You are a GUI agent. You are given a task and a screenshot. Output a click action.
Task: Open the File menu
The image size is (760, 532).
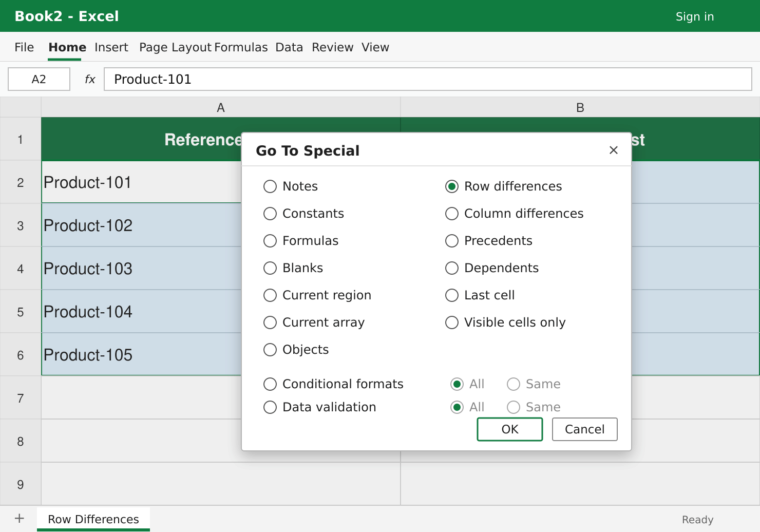click(24, 47)
